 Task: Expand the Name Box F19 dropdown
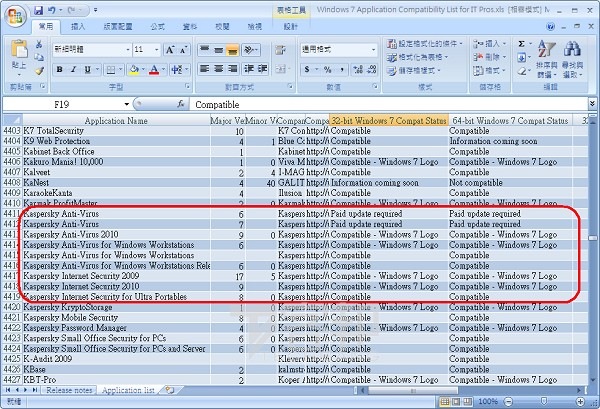tap(127, 104)
